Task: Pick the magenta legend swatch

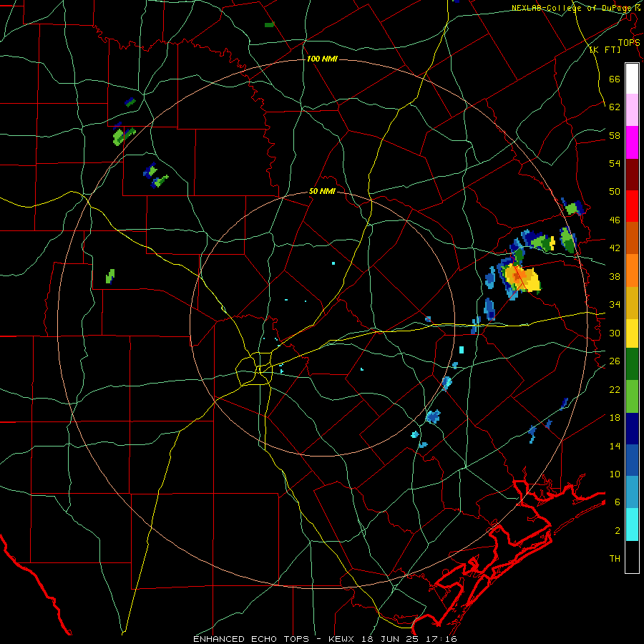Action: pos(632,142)
